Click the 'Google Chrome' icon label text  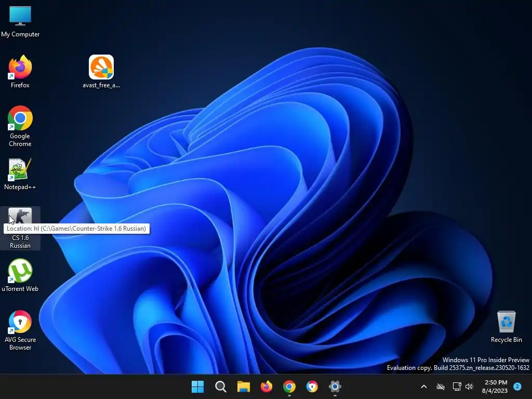tap(20, 140)
